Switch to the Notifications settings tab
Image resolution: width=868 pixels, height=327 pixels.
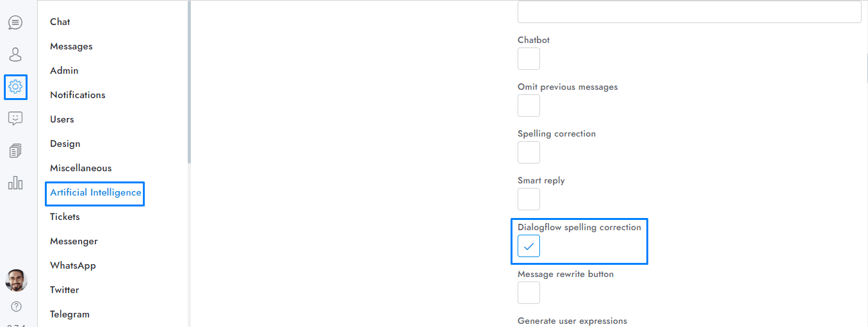(78, 95)
